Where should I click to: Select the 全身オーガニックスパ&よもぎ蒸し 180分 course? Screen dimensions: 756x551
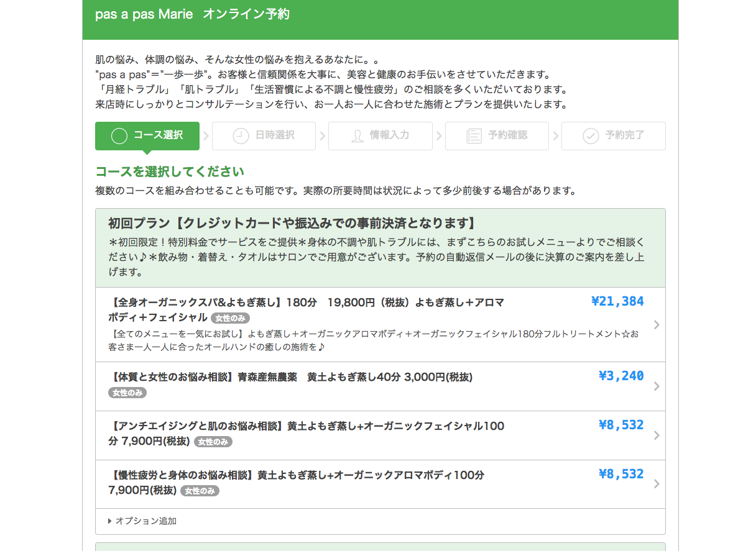point(380,324)
